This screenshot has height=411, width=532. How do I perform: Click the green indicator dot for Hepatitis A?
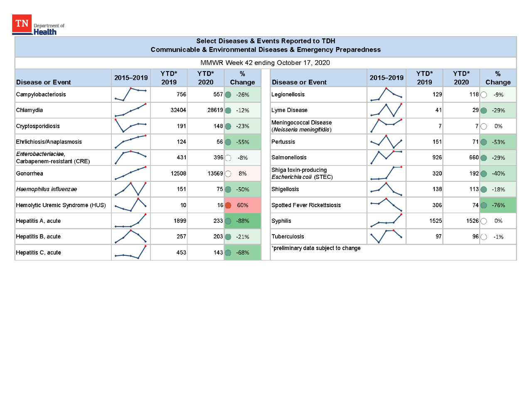(x=228, y=221)
